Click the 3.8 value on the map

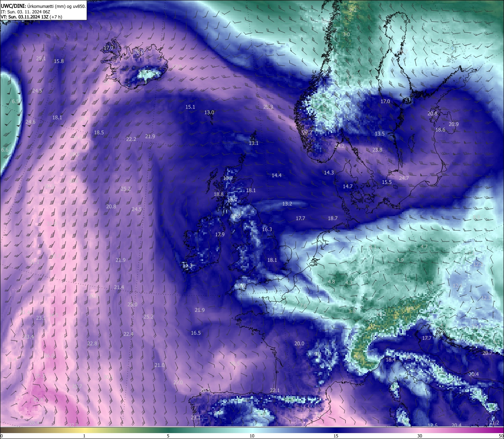pyautogui.click(x=352, y=311)
